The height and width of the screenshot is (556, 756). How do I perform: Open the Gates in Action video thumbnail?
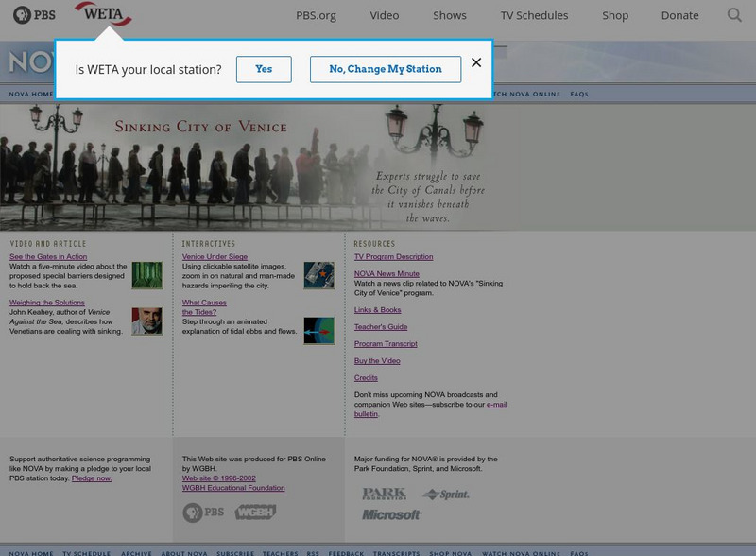pyautogui.click(x=146, y=275)
